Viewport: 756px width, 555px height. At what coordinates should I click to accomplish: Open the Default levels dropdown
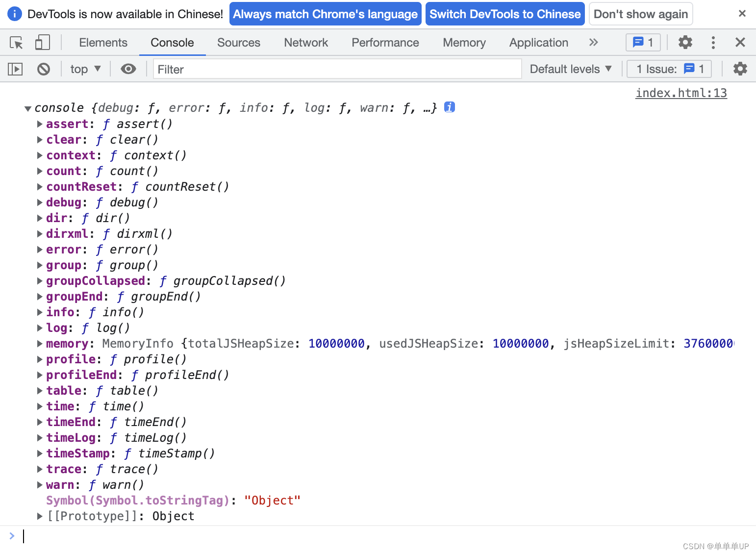(x=571, y=69)
